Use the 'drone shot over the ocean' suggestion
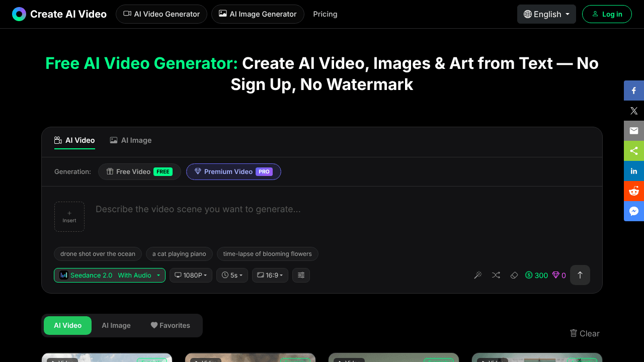The height and width of the screenshot is (362, 644). pyautogui.click(x=98, y=254)
